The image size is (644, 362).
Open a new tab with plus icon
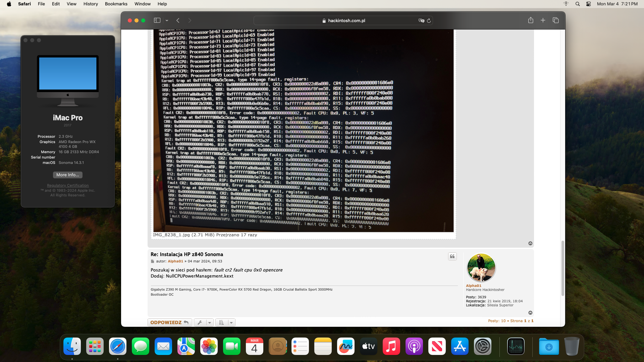point(543,20)
